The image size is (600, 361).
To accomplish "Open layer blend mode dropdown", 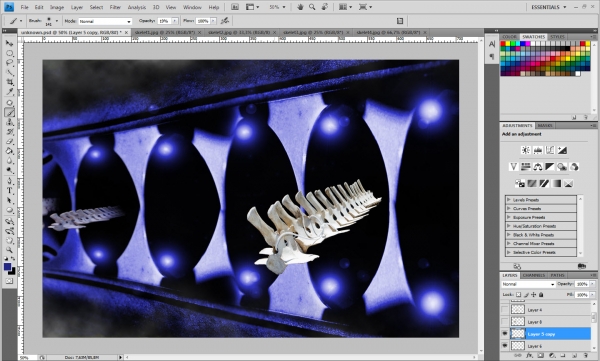I will [x=528, y=284].
